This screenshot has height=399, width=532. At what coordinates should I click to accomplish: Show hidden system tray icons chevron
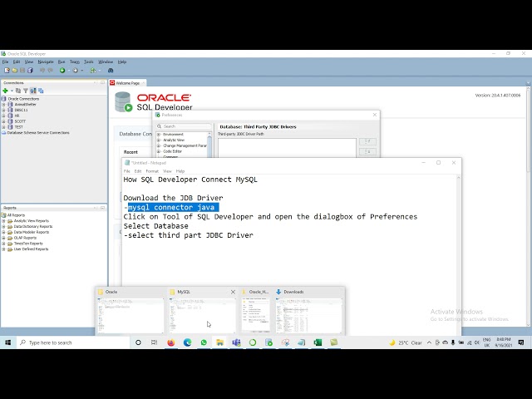pyautogui.click(x=429, y=342)
